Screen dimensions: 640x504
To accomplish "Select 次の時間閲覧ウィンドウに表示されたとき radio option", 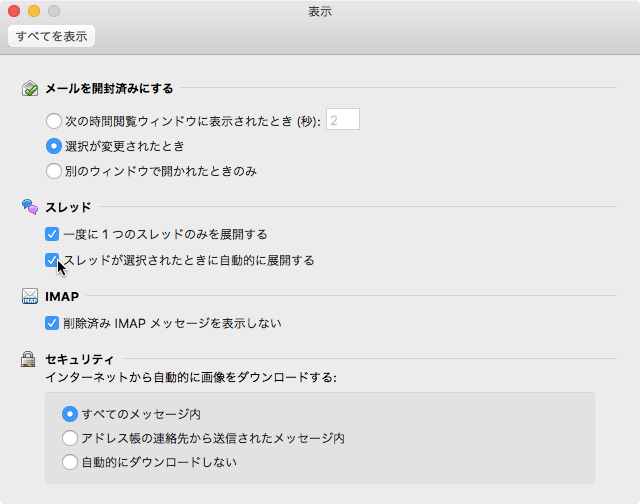I will click(x=54, y=121).
